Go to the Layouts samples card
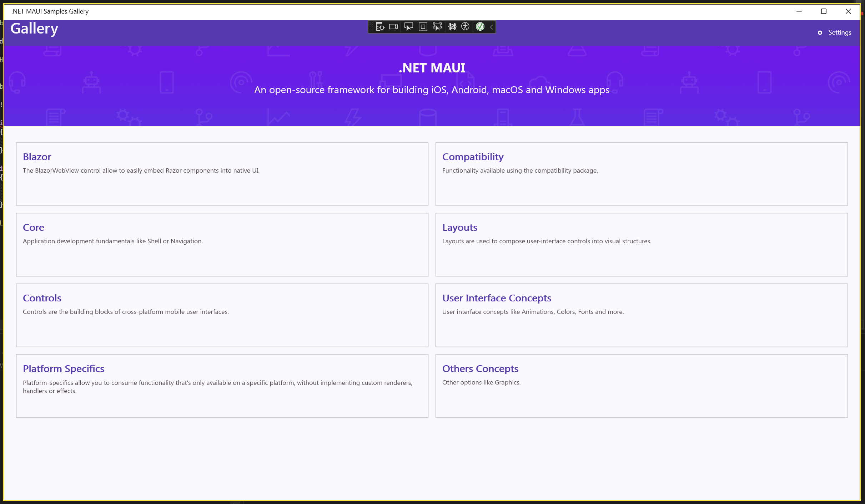Viewport: 865px width, 504px height. click(x=641, y=245)
